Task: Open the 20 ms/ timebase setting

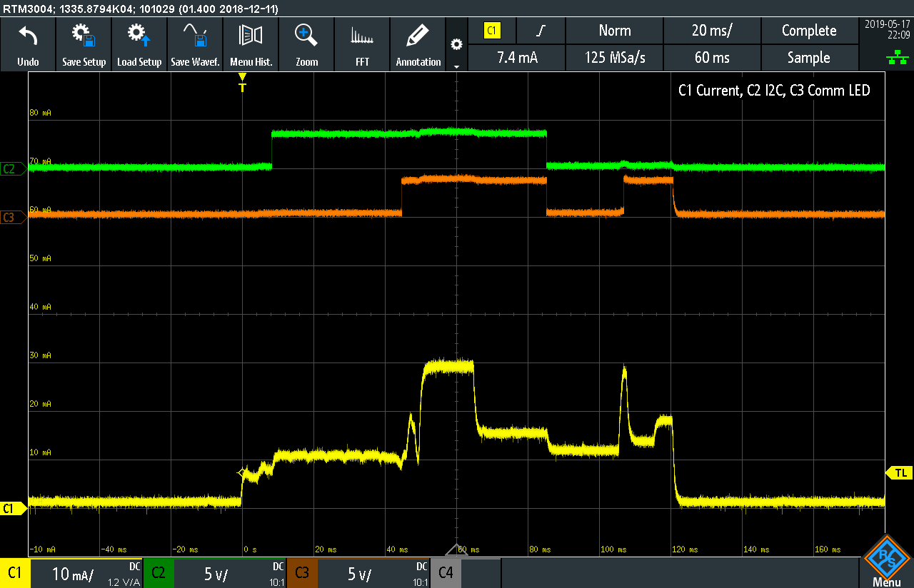Action: 712,31
